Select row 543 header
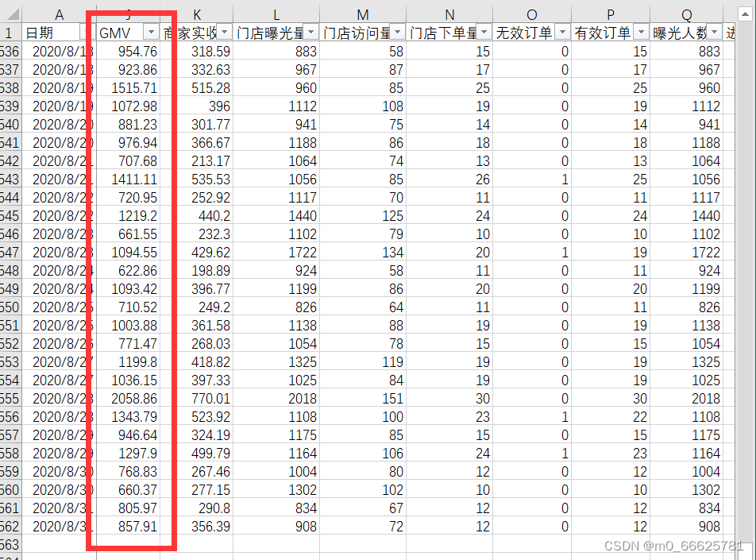 click(x=10, y=180)
